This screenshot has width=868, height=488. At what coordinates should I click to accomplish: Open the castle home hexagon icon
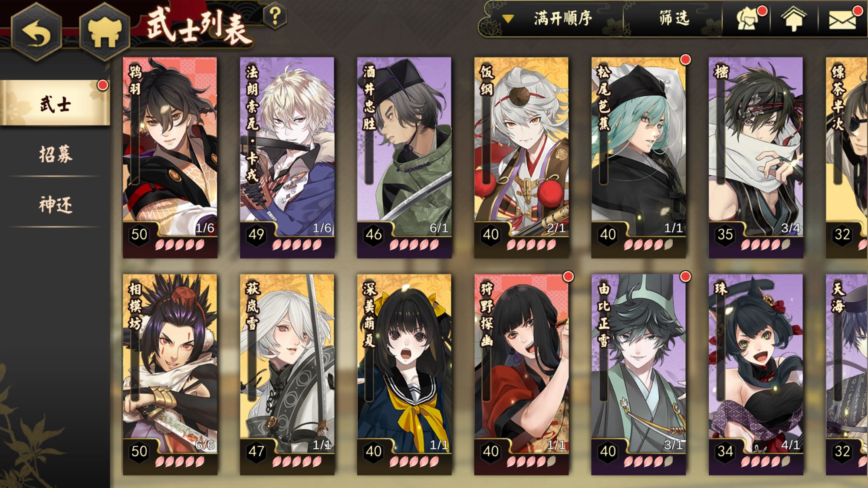click(x=105, y=31)
